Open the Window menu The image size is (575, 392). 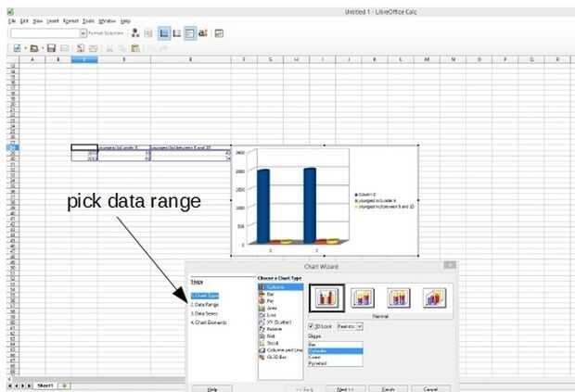tap(107, 21)
